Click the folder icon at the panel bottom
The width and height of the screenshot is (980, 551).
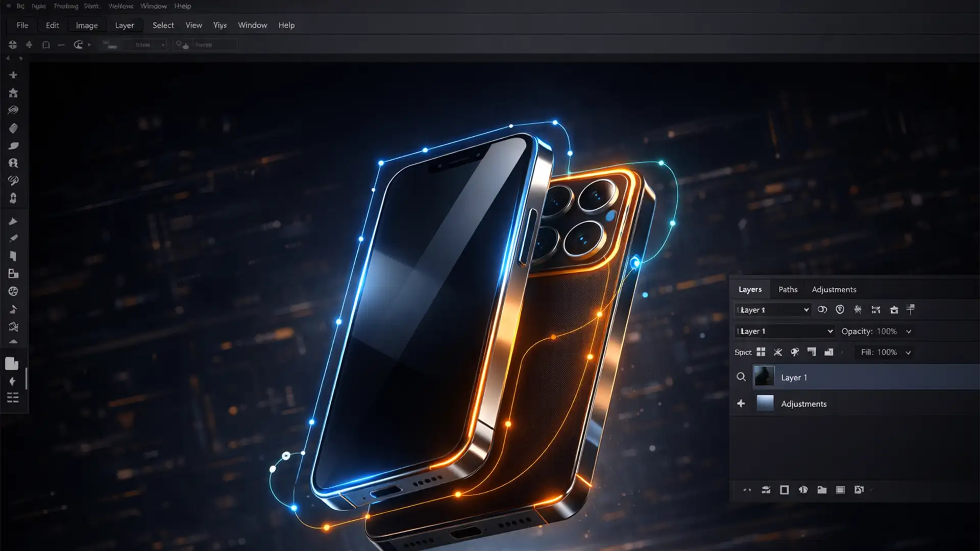(822, 490)
